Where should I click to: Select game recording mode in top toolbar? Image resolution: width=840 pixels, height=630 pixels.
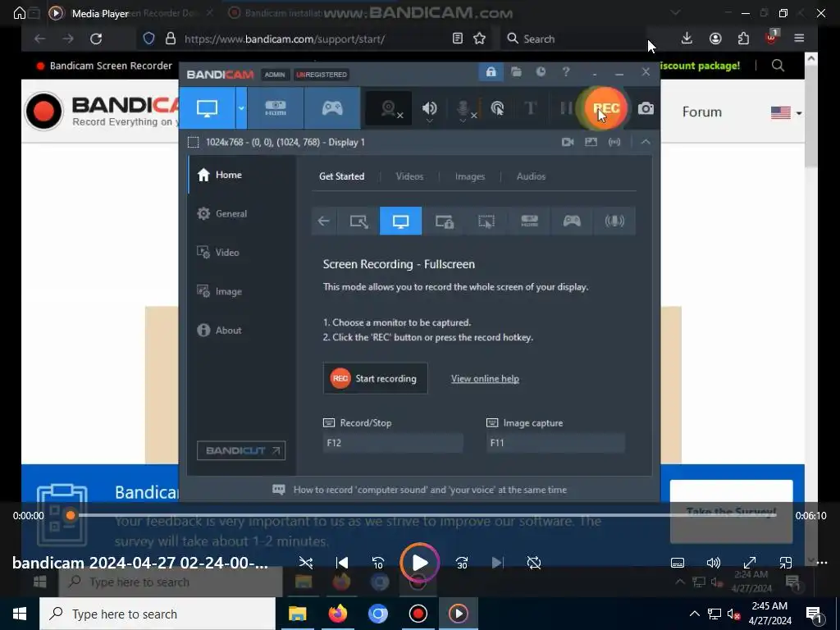tap(332, 108)
